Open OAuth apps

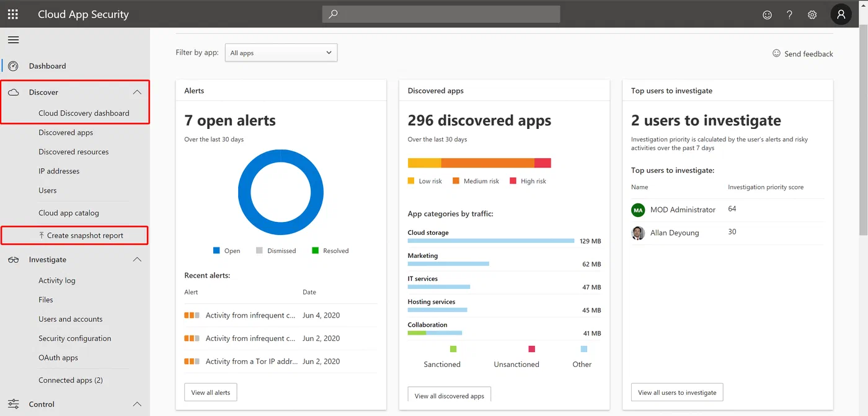(x=58, y=358)
